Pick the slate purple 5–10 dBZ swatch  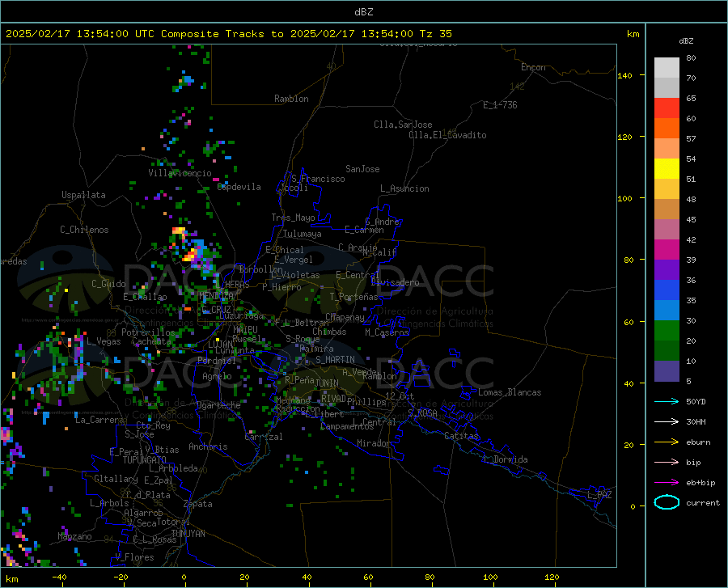pyautogui.click(x=667, y=371)
